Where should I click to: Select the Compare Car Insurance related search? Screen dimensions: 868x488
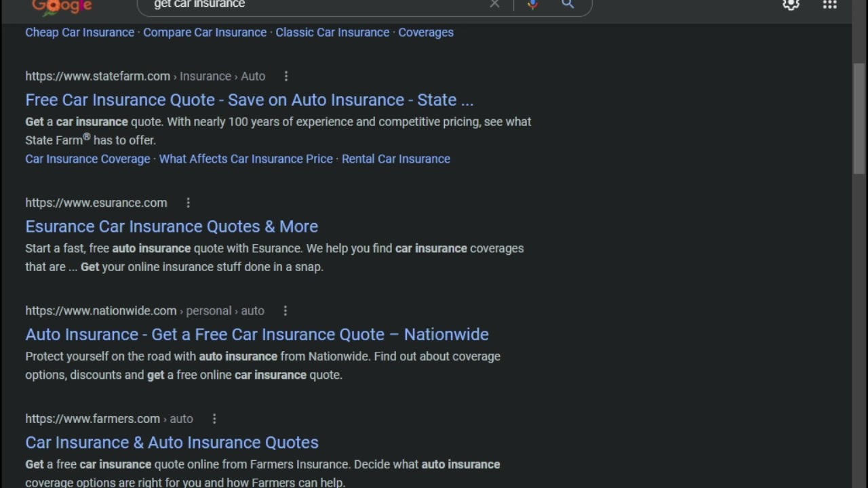205,32
